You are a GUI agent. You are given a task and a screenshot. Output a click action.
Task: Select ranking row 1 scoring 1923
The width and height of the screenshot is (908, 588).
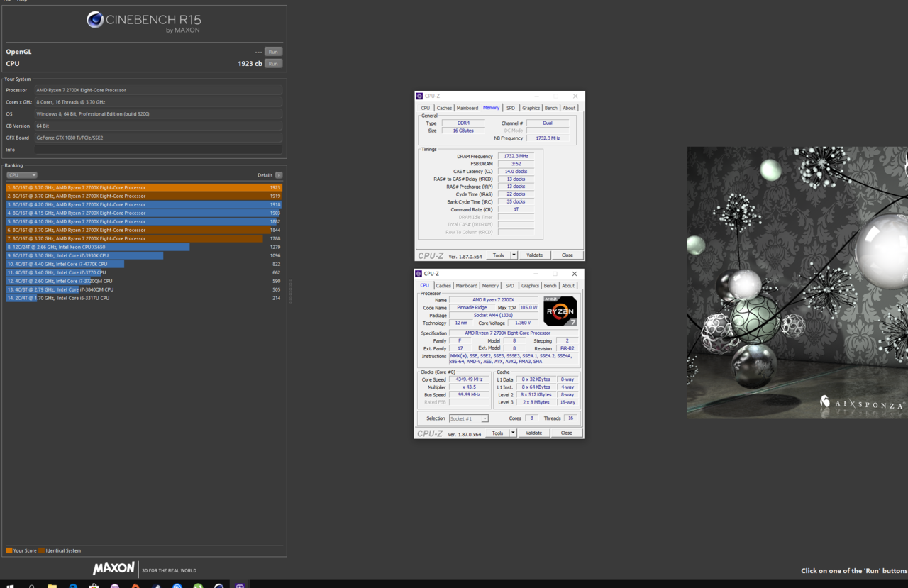pos(144,187)
